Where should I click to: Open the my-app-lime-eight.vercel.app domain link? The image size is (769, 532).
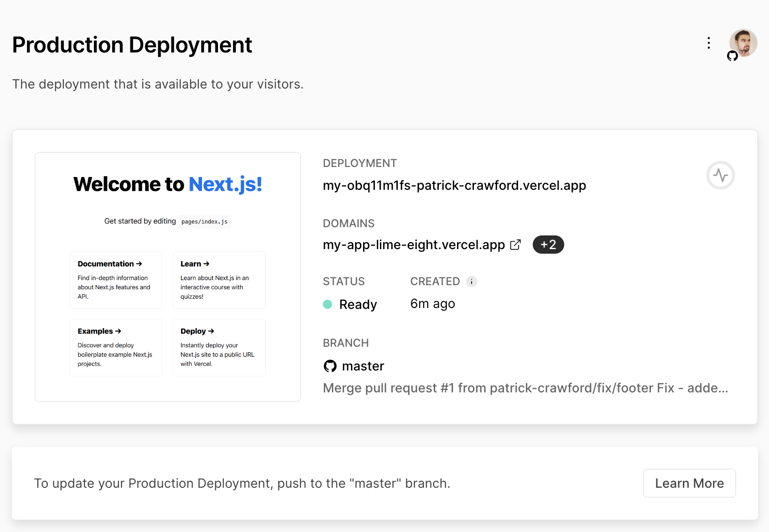point(414,245)
